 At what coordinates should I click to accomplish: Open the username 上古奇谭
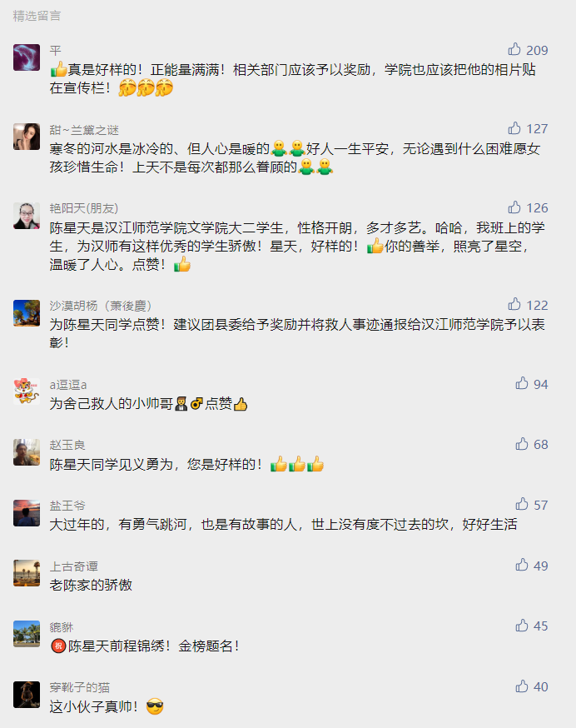tap(73, 566)
